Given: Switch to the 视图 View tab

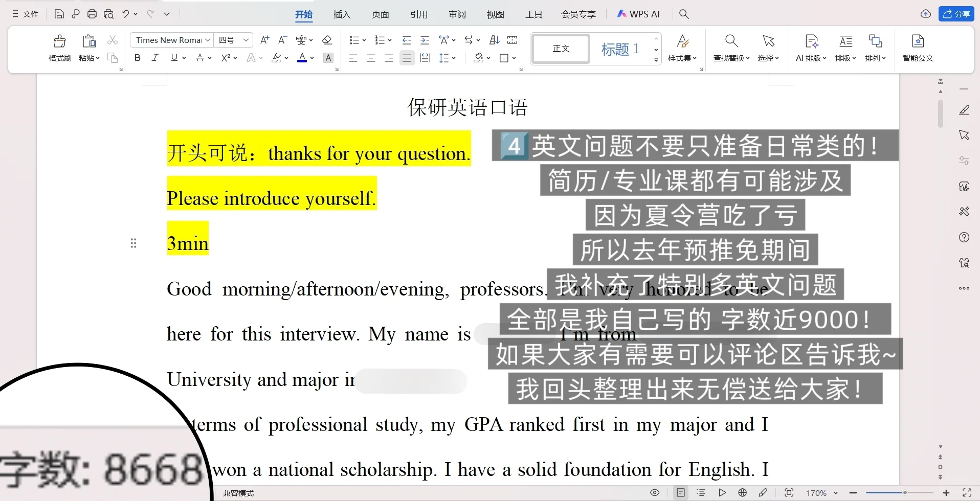Looking at the screenshot, I should (x=495, y=14).
